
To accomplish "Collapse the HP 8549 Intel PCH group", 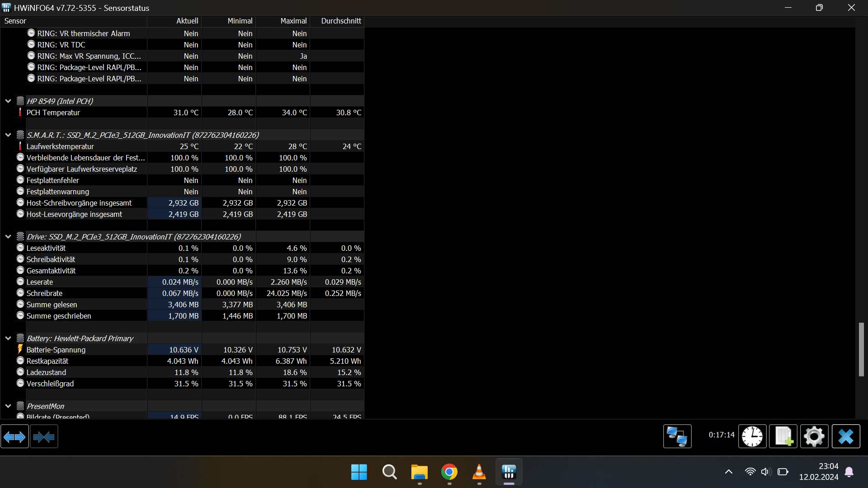I will [x=8, y=101].
